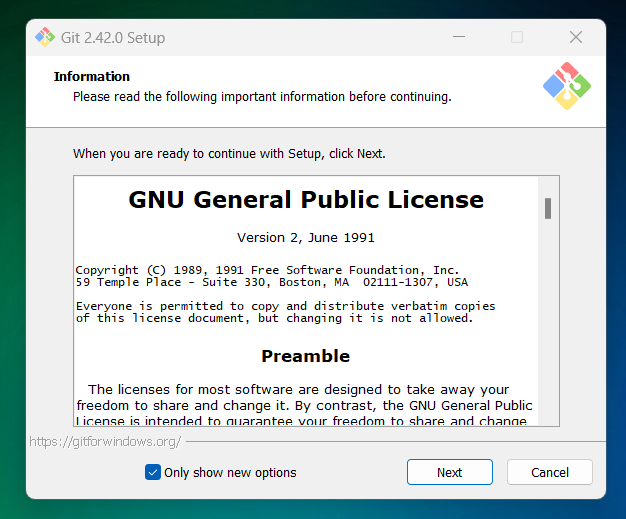Open the gitforwindows.org link
Viewport: 626px width, 519px height.
[105, 442]
